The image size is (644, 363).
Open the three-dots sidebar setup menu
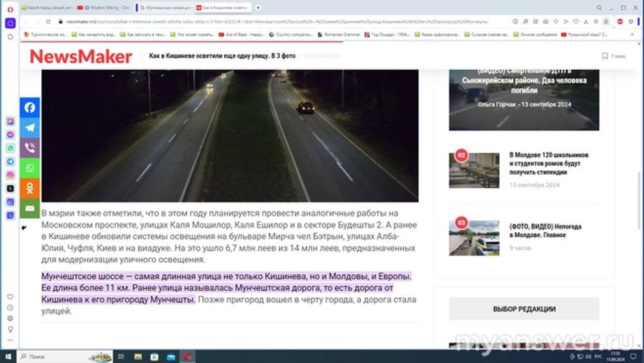point(10,339)
